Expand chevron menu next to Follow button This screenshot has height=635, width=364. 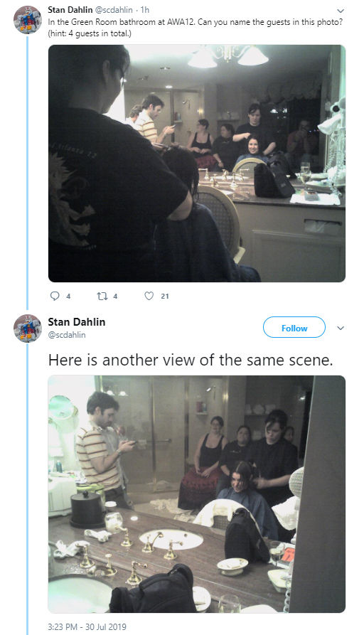[x=341, y=328]
